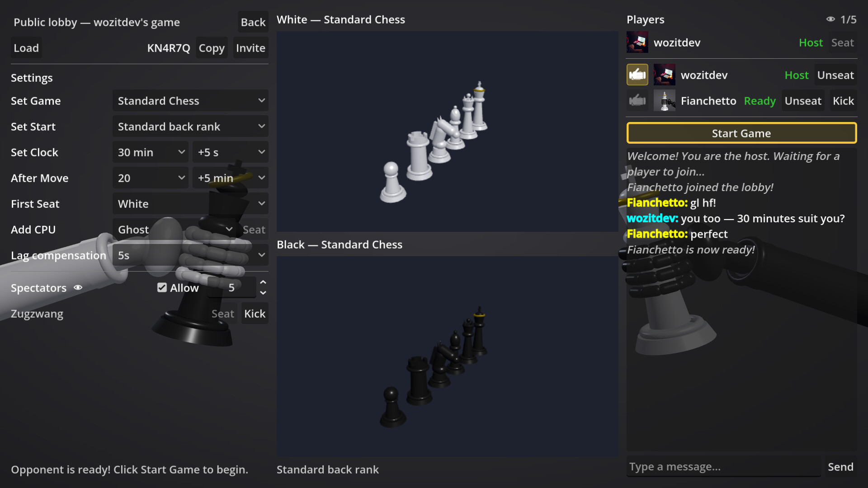Increase spectator limit with up arrow
Screen dimensions: 868x488
[x=263, y=282]
